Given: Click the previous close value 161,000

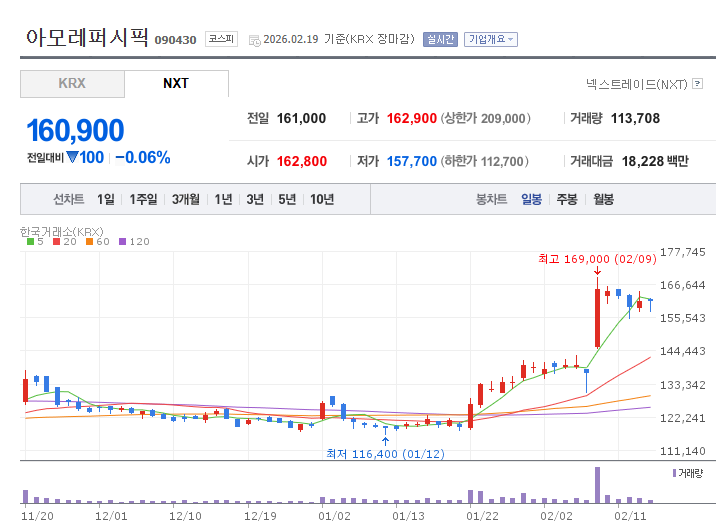Looking at the screenshot, I should coord(301,119).
